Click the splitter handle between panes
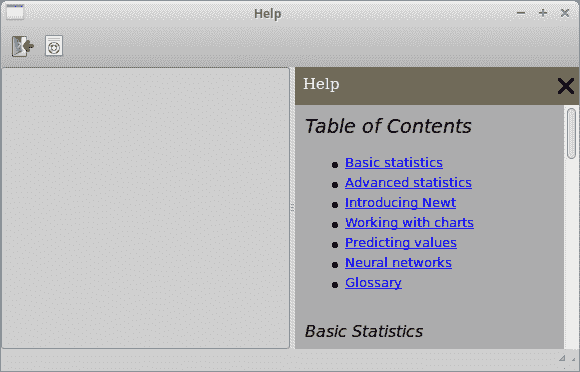This screenshot has height=372, width=580. pos(292,208)
